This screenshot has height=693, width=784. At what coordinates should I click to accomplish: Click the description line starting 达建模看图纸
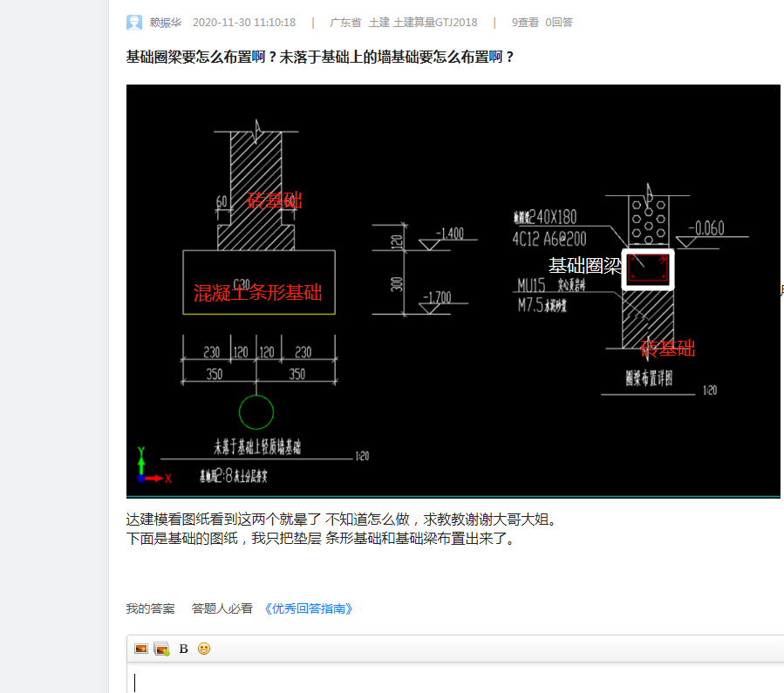point(342,520)
